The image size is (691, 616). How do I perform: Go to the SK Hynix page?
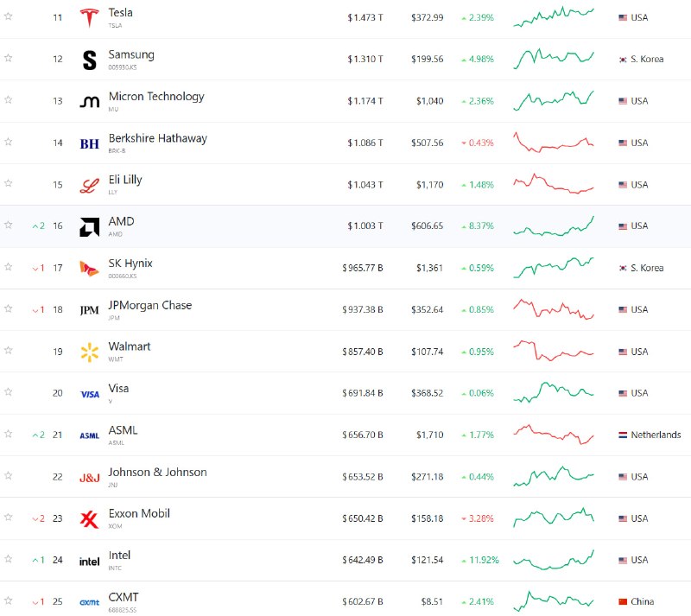point(130,264)
